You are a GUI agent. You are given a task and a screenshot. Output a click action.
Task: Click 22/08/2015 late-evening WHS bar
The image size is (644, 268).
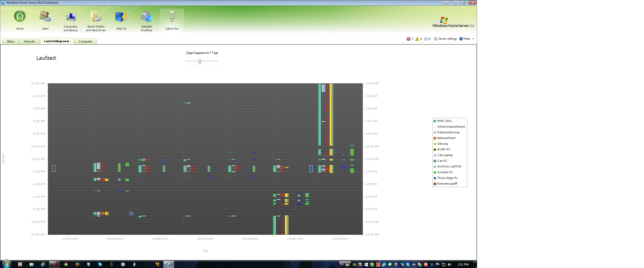[x=274, y=225]
